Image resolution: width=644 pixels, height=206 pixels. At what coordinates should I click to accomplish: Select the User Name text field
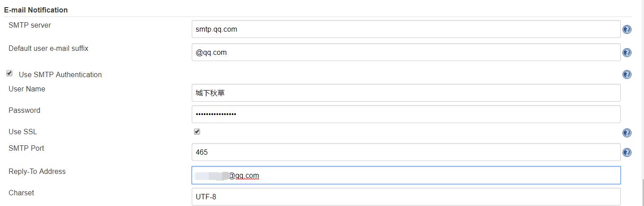[406, 93]
